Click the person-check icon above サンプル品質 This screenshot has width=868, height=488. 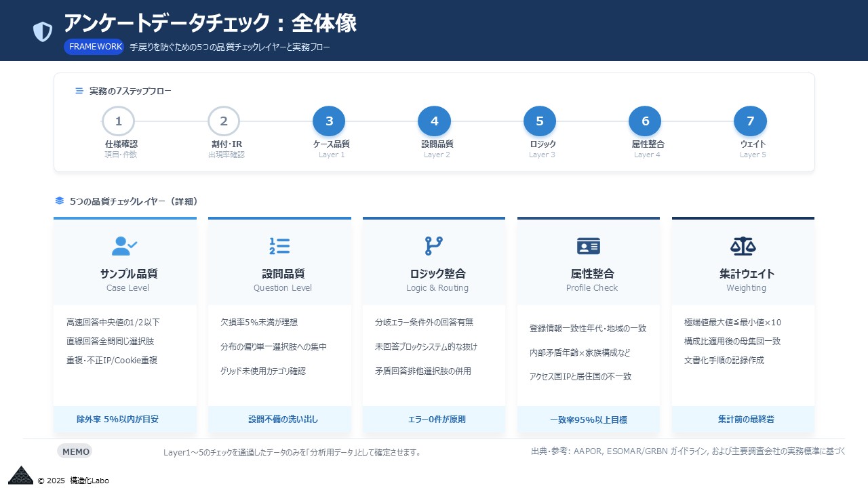[x=124, y=246]
